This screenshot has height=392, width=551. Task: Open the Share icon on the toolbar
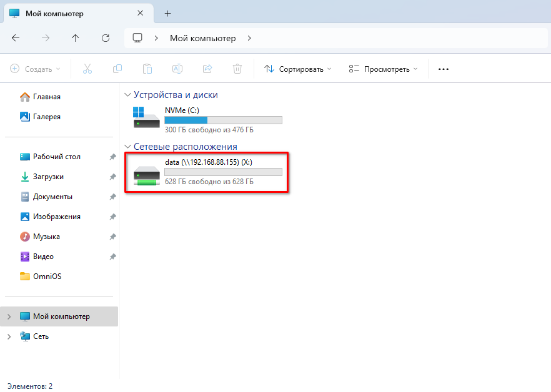point(207,69)
